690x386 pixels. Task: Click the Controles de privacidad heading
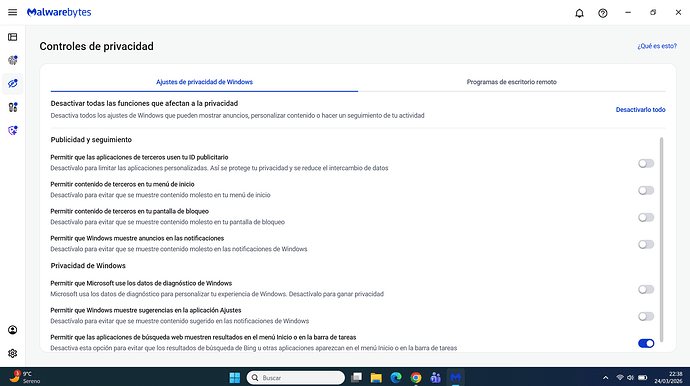pyautogui.click(x=96, y=46)
